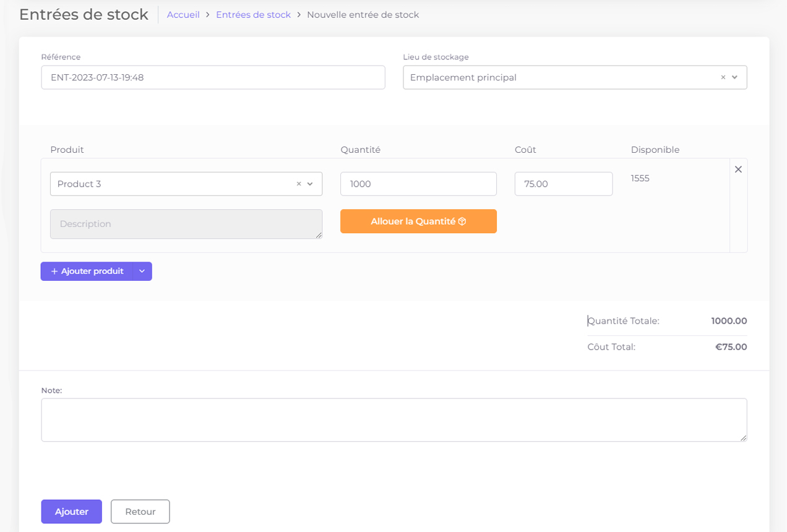Click the Retour button

[x=140, y=512]
